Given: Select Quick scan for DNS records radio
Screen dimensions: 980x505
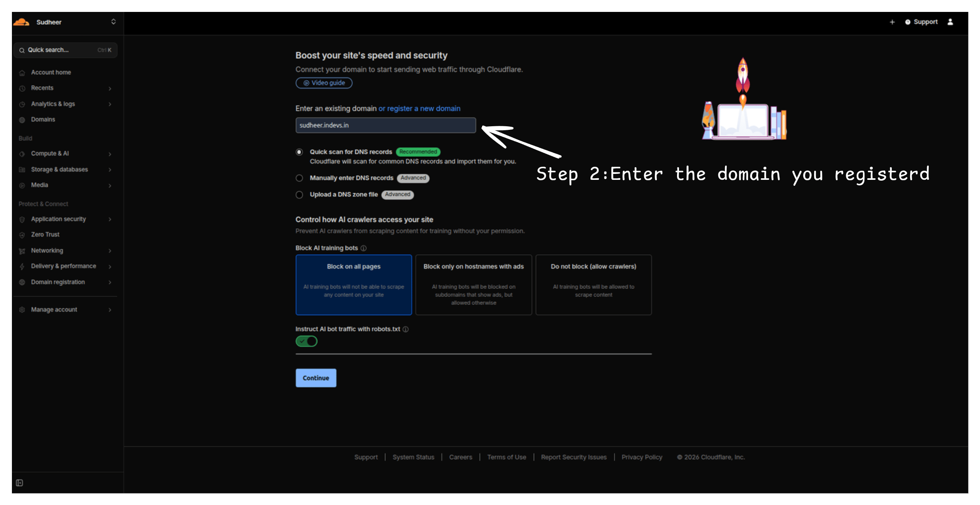Looking at the screenshot, I should click(x=299, y=152).
